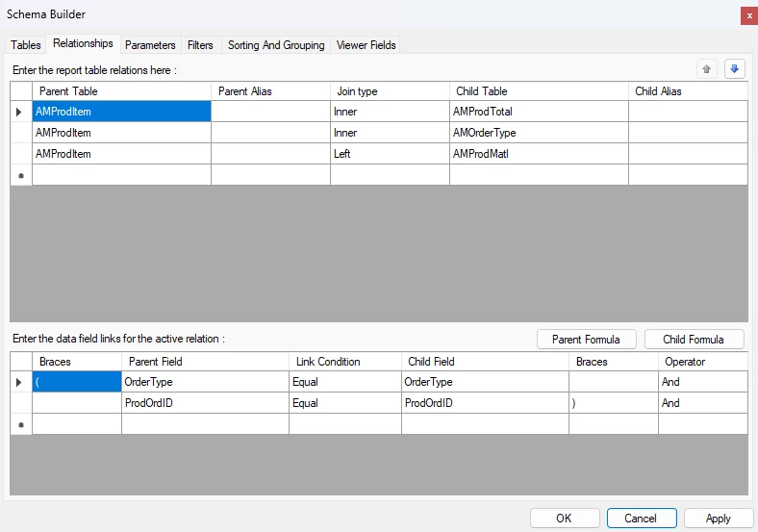Screen dimensions: 758x532
Task: Click the Child Table column header
Action: click(539, 91)
